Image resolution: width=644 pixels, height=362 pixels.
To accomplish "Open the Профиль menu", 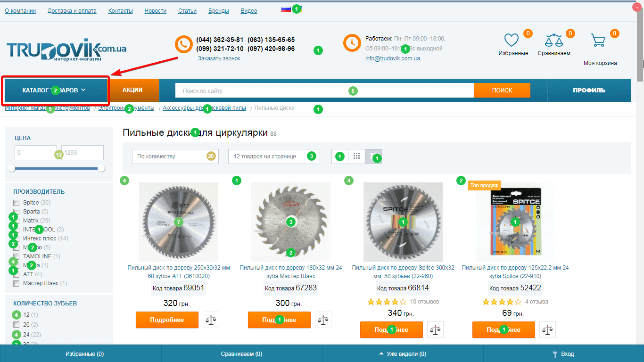I will [589, 90].
